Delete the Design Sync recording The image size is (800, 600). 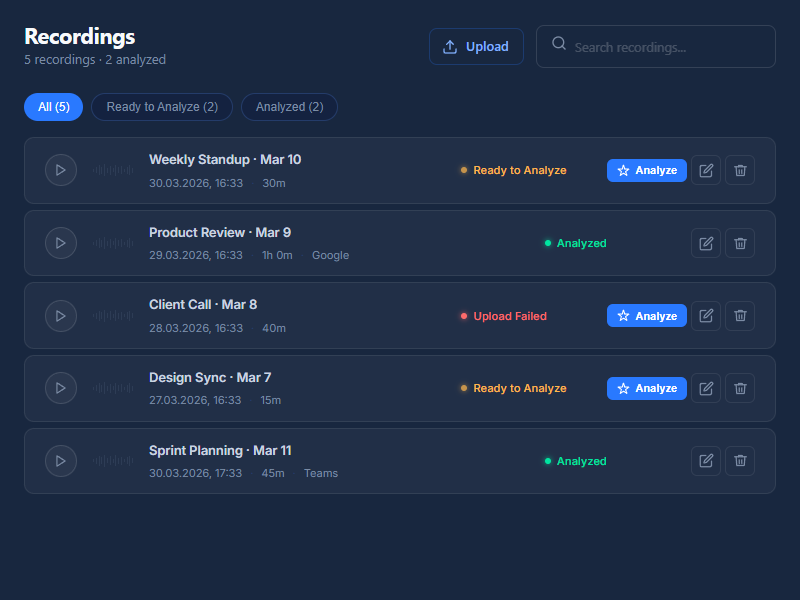coord(740,388)
